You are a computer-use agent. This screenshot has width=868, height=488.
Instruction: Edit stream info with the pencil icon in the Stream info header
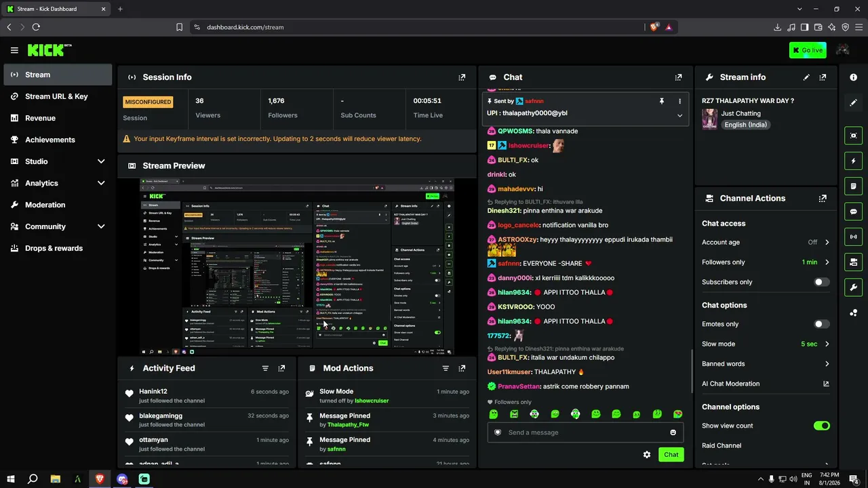pyautogui.click(x=806, y=77)
